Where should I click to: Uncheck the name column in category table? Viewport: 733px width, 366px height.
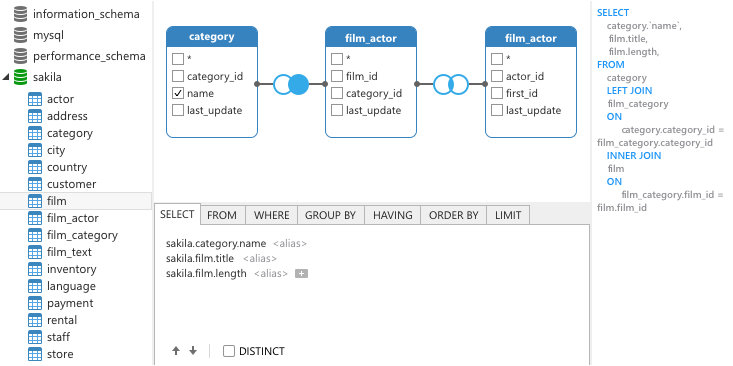(x=178, y=93)
